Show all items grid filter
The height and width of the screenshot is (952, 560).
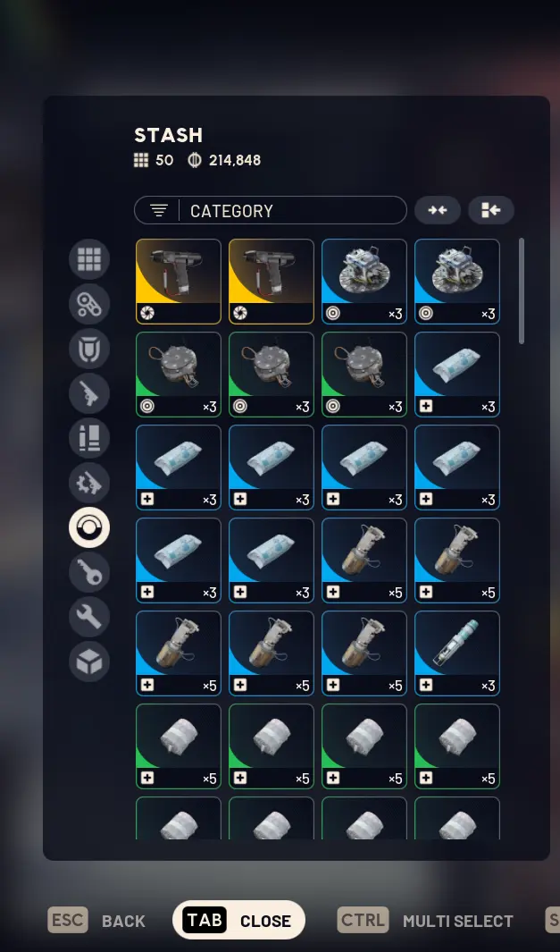click(x=89, y=259)
